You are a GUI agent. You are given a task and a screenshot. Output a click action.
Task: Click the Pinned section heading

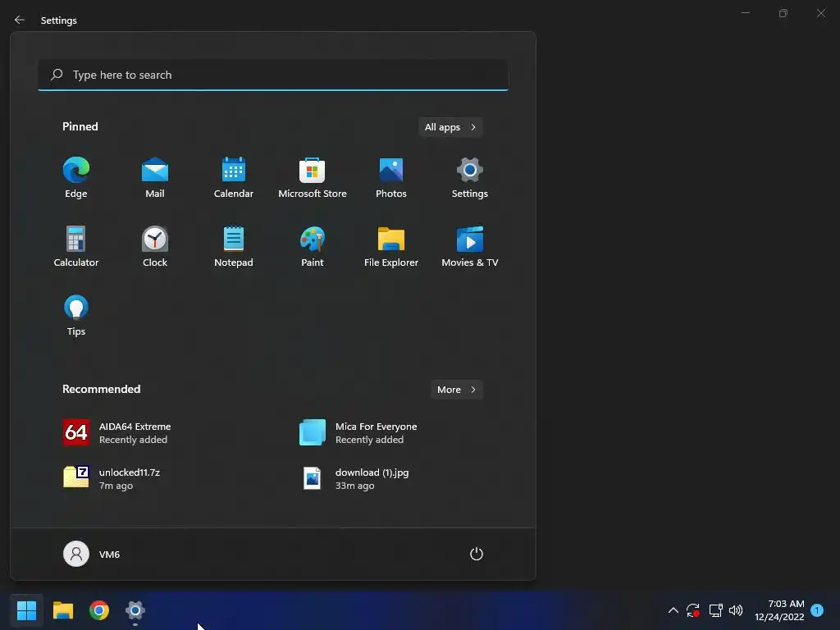(x=80, y=126)
